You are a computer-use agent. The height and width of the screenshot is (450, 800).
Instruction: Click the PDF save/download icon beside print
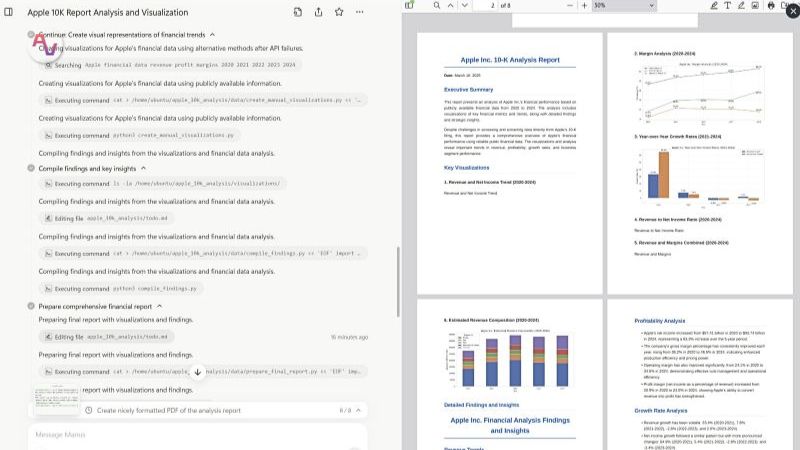(x=784, y=5)
